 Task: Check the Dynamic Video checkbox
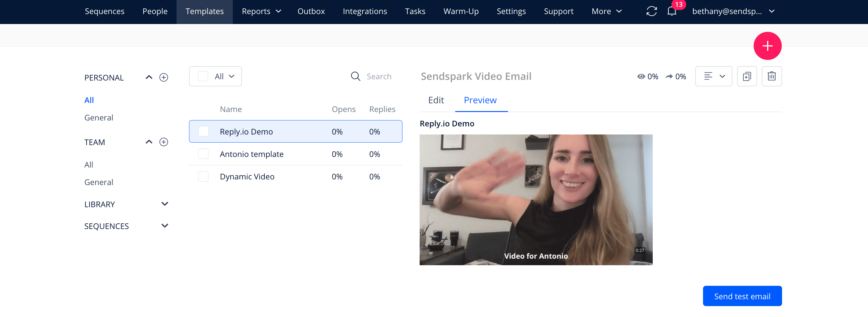click(x=203, y=176)
